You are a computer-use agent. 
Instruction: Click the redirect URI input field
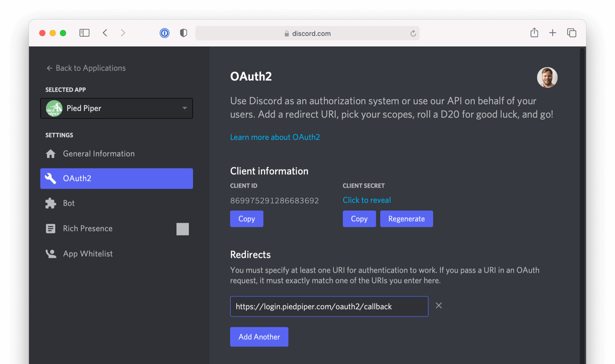pos(329,306)
